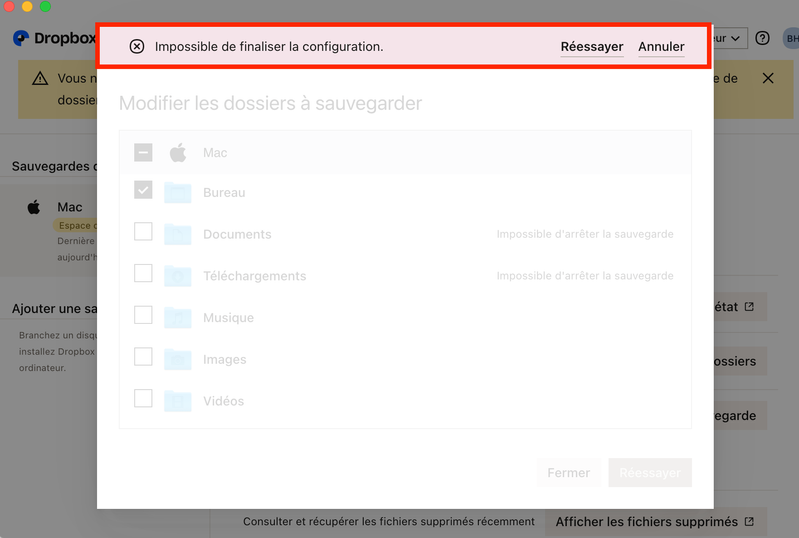Click the Apple icon beside Mac in sidebar
This screenshot has width=799, height=538.
(34, 207)
